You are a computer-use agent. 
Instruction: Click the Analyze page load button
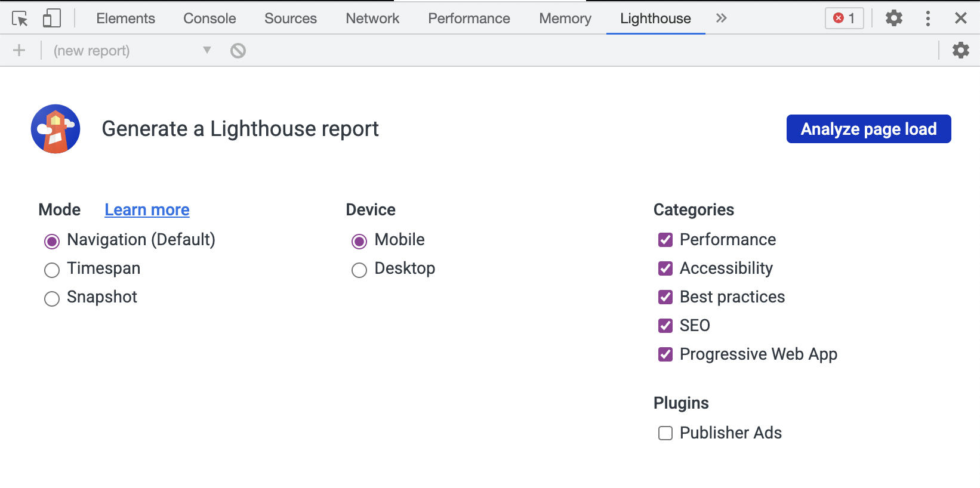(x=868, y=129)
